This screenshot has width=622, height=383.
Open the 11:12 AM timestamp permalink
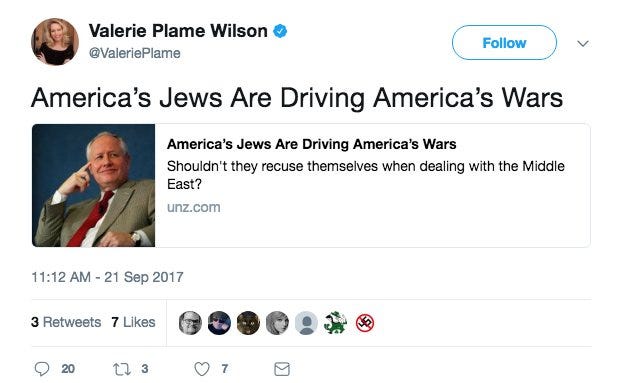click(x=107, y=277)
